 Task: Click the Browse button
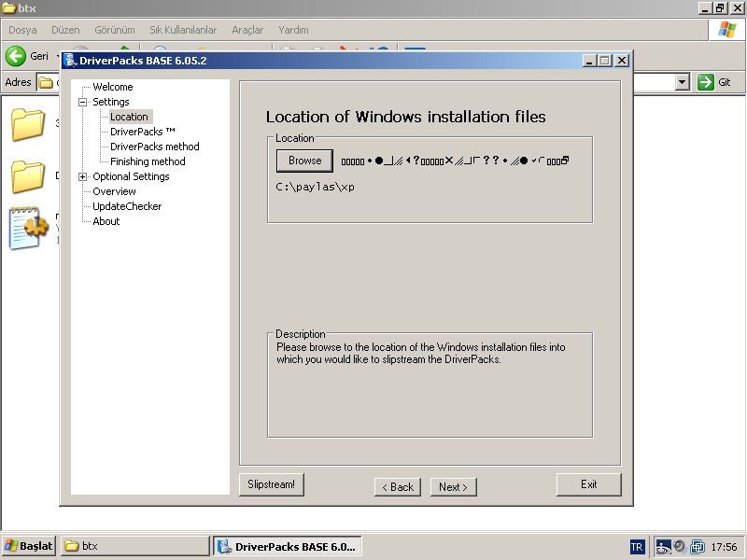[x=304, y=161]
